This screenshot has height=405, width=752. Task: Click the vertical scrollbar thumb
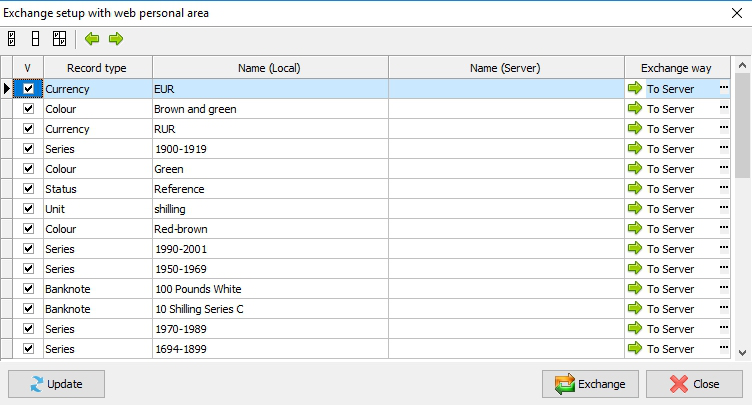(742, 125)
